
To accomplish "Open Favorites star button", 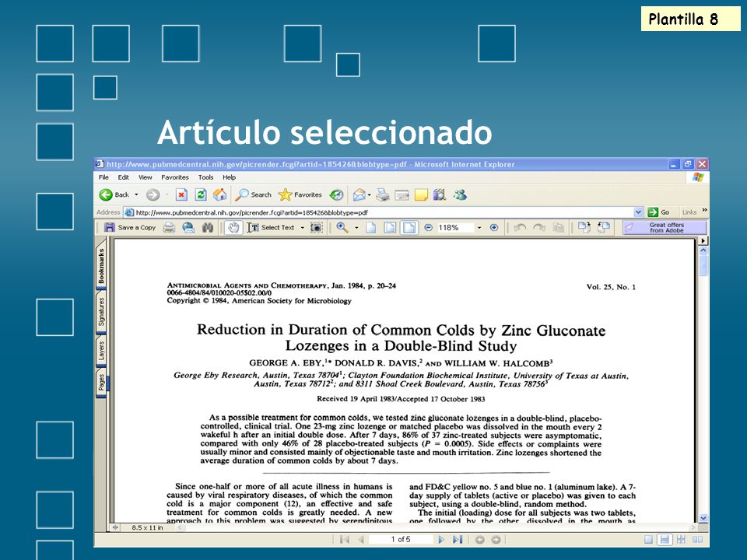I will pyautogui.click(x=300, y=194).
